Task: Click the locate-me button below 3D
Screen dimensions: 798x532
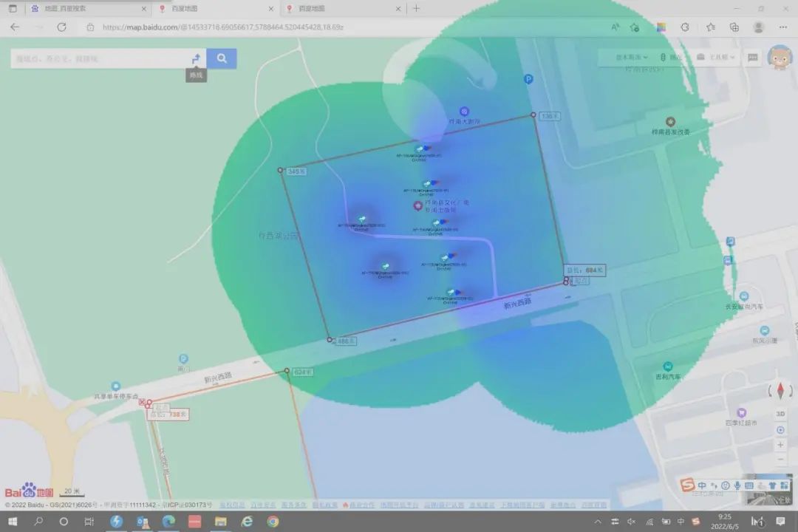Action: tap(780, 430)
